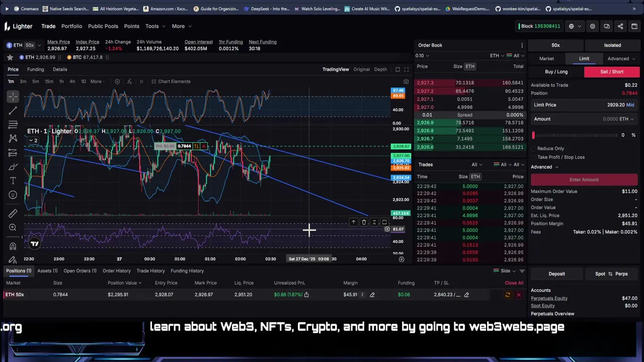
Task: Cancel order X on chart position label
Action: (x=204, y=146)
